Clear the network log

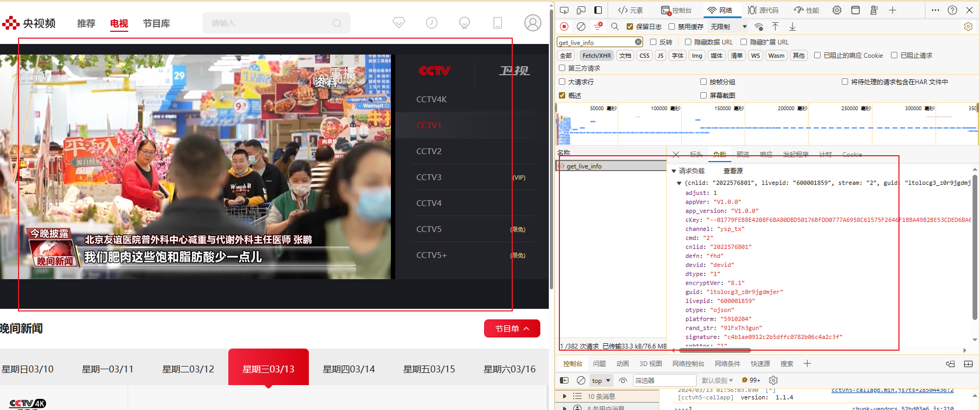[581, 26]
